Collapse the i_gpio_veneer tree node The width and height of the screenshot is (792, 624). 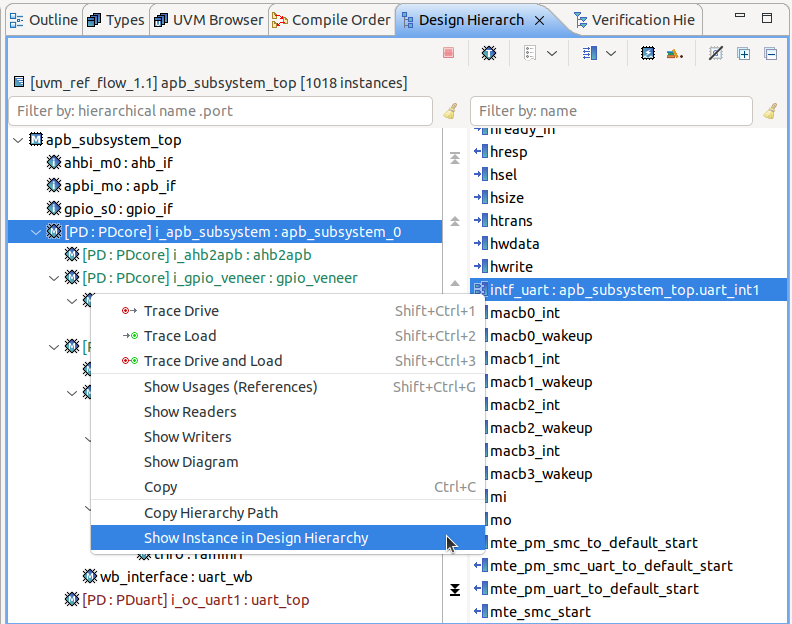pos(54,278)
